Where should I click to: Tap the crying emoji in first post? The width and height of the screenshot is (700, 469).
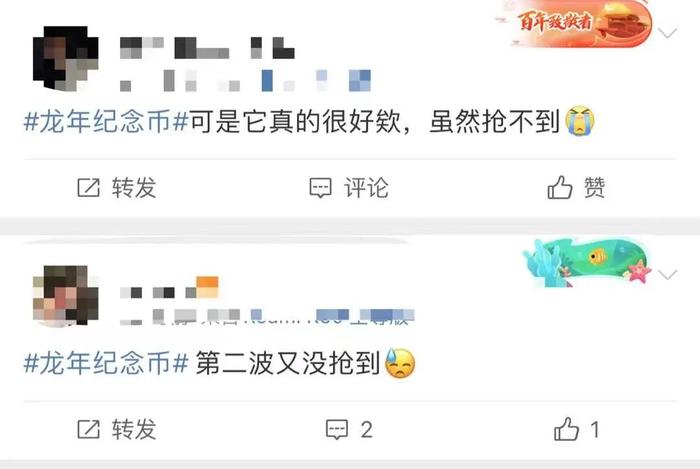(x=580, y=120)
